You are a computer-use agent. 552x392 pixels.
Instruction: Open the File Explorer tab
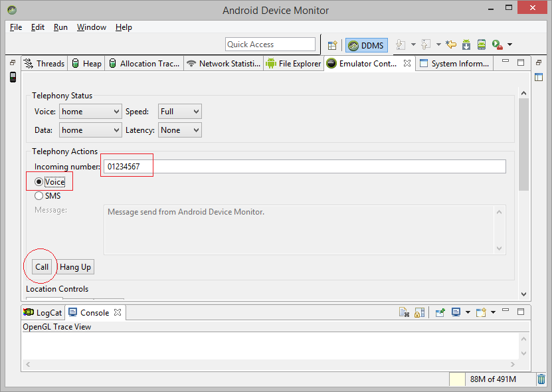[294, 63]
